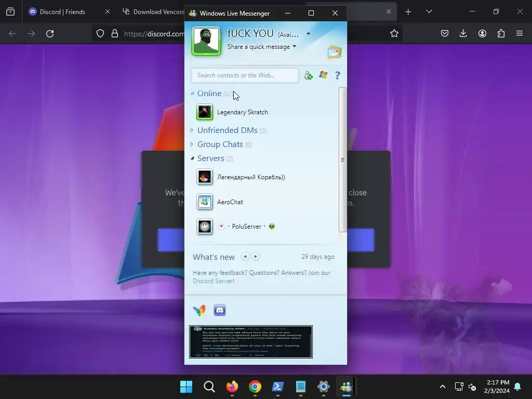Click the tracking protection shield icon
The image size is (532, 399).
coord(100,34)
